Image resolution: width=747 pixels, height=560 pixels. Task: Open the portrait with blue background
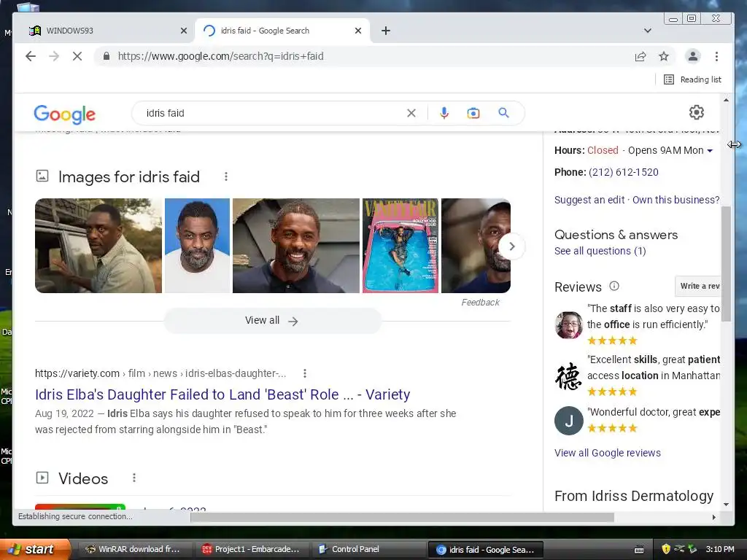click(197, 245)
